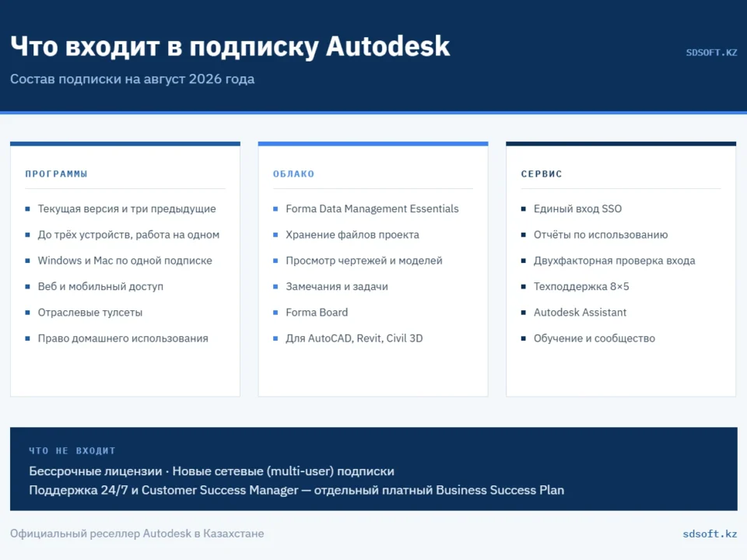Click "Единый вход SSO" item
Image resolution: width=747 pixels, height=560 pixels.
[x=577, y=208]
